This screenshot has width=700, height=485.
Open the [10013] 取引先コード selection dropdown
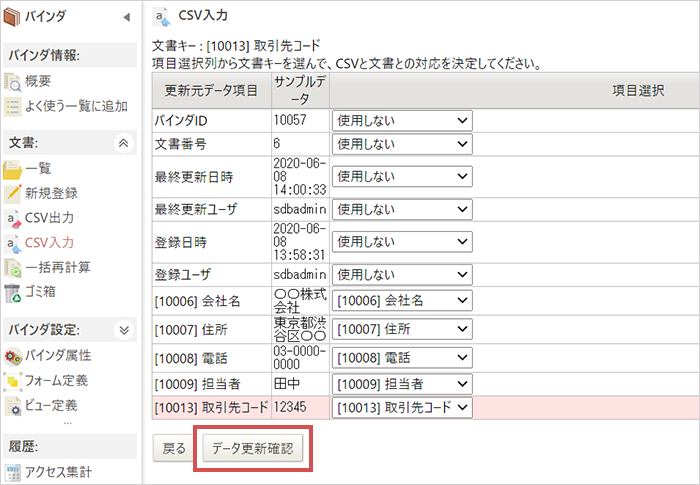(x=402, y=408)
